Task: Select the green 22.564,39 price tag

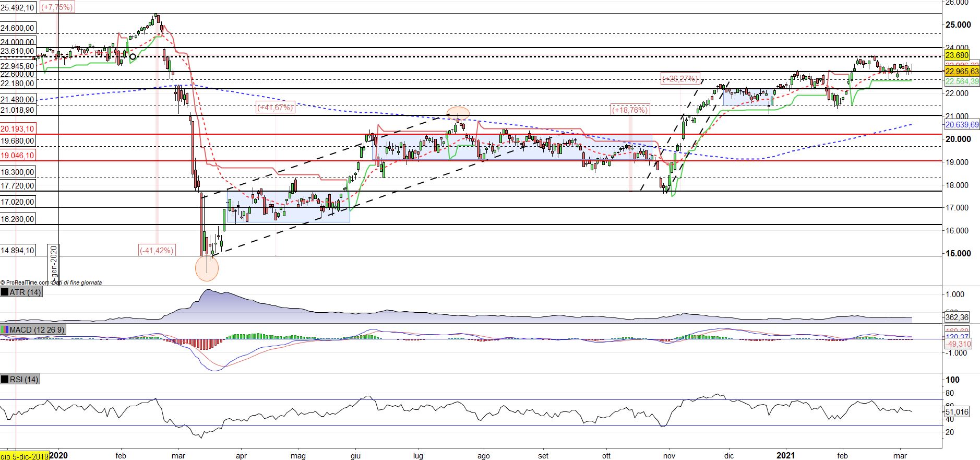Action: (x=962, y=81)
